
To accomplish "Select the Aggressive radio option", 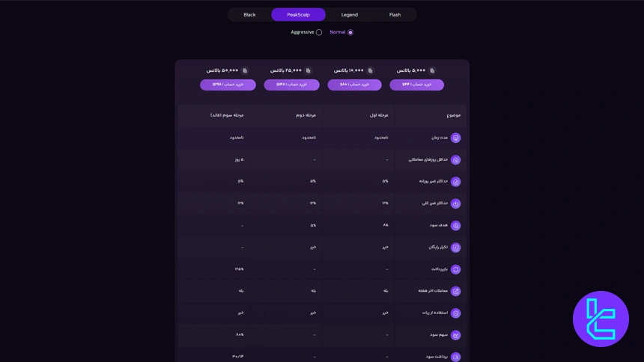I will 319,32.
